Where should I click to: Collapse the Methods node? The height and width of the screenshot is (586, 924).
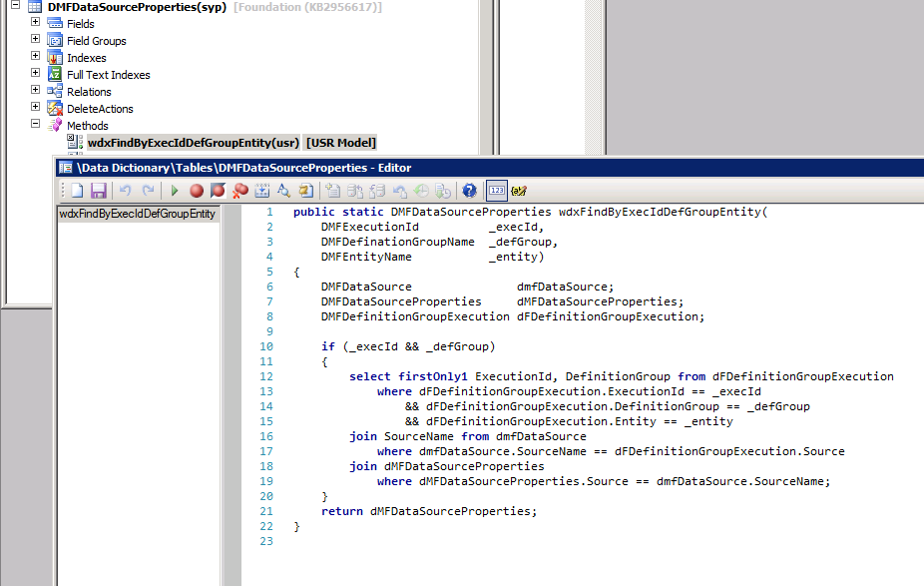36,125
